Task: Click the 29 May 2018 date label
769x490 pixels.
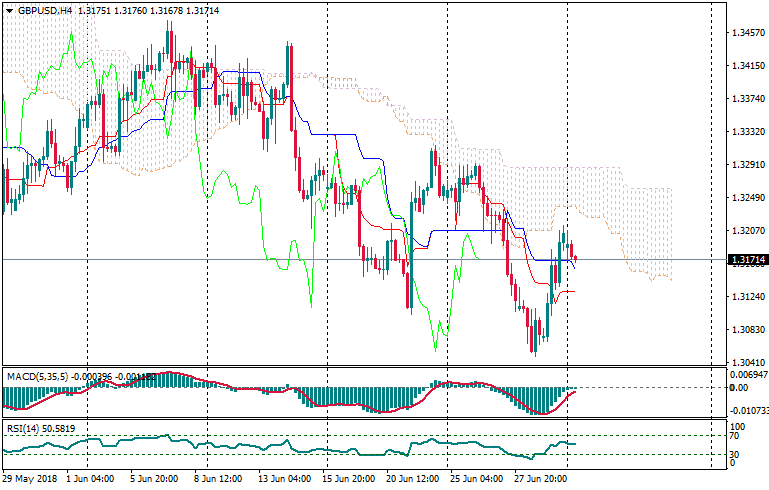Action: click(30, 480)
